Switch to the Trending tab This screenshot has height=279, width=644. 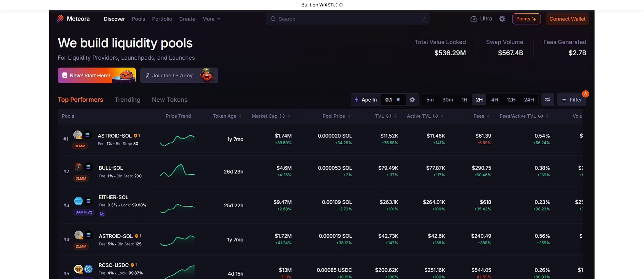click(x=128, y=100)
